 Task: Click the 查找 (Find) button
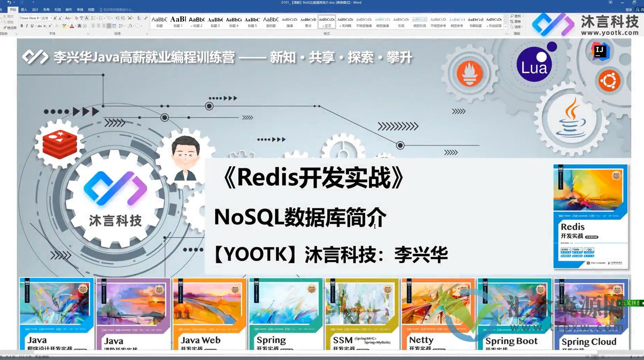(x=516, y=16)
